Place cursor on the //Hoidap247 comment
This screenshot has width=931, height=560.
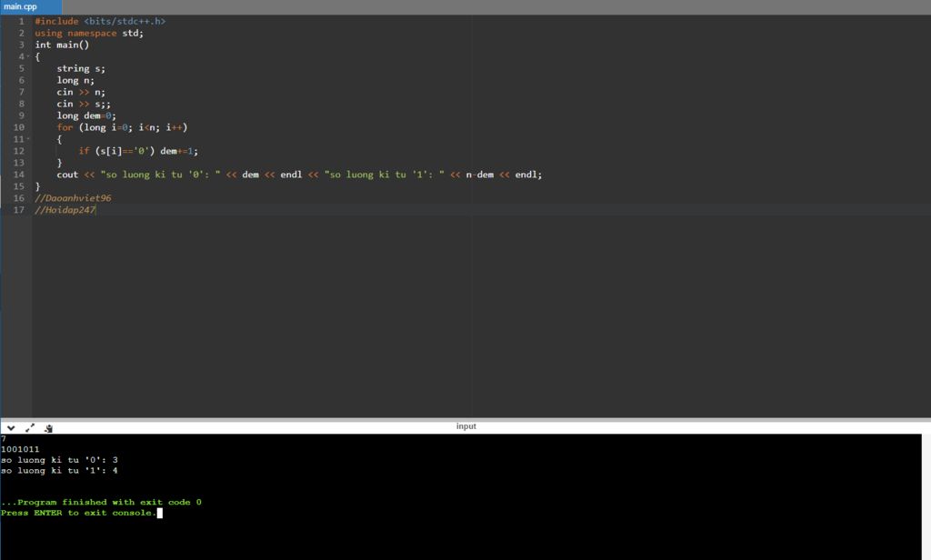(65, 210)
